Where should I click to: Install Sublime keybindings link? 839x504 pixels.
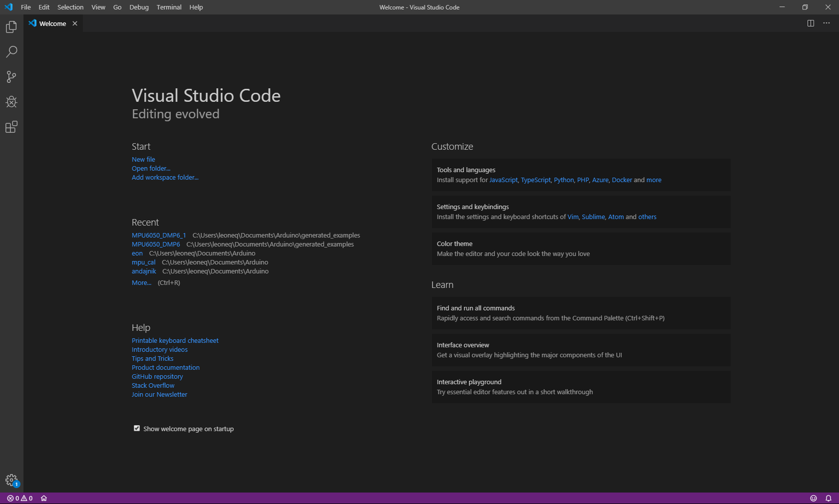click(x=593, y=217)
